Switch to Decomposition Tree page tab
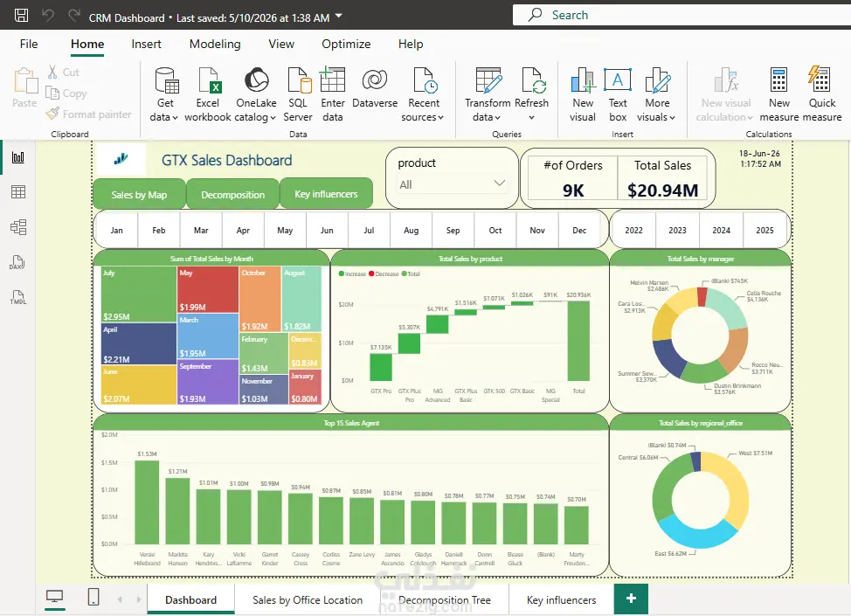This screenshot has height=616, width=851. [x=445, y=599]
